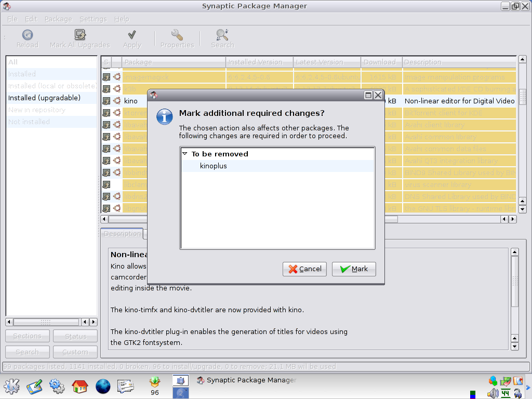Open the KDE K menu
Screen dimensions: 532x399
coord(11,386)
